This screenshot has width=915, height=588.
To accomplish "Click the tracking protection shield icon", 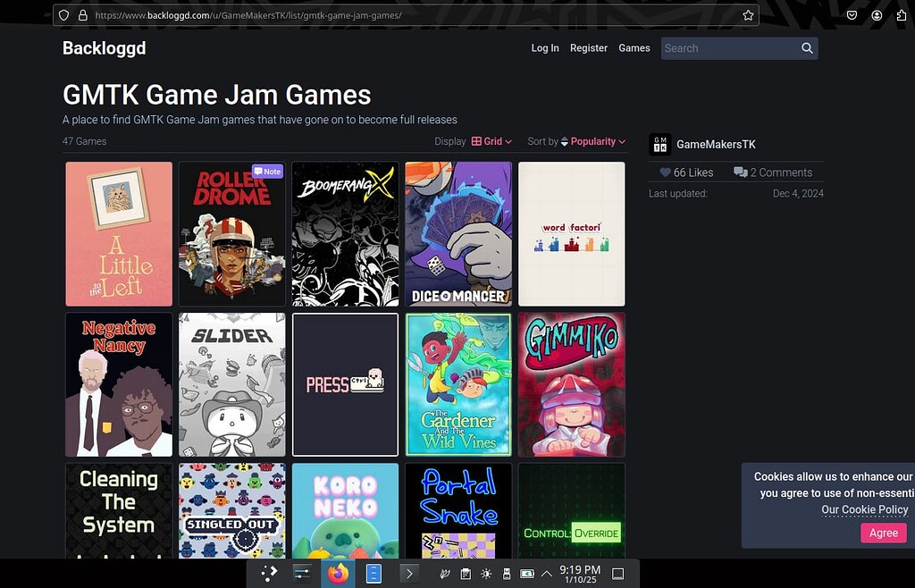I will click(63, 14).
